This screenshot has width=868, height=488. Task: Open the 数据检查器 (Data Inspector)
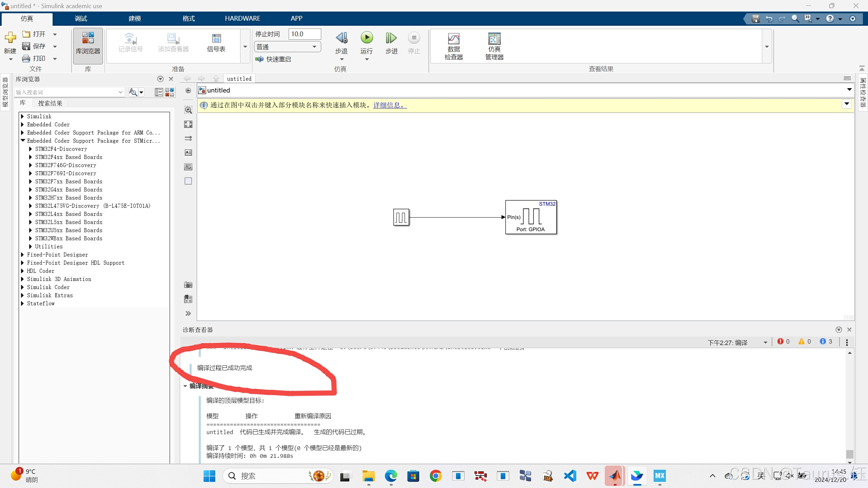click(454, 46)
